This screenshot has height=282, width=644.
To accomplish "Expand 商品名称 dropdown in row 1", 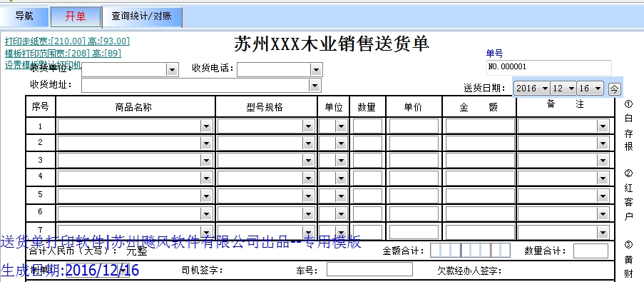I will pyautogui.click(x=207, y=126).
